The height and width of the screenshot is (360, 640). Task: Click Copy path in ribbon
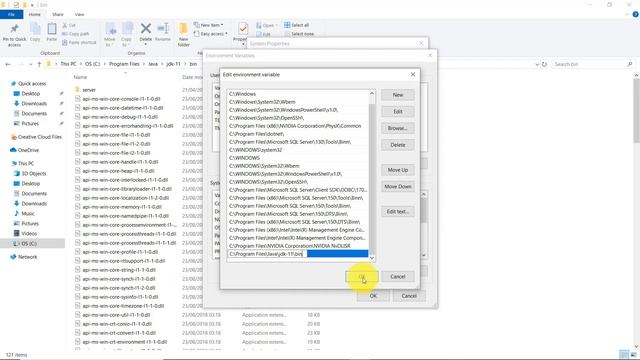click(76, 34)
